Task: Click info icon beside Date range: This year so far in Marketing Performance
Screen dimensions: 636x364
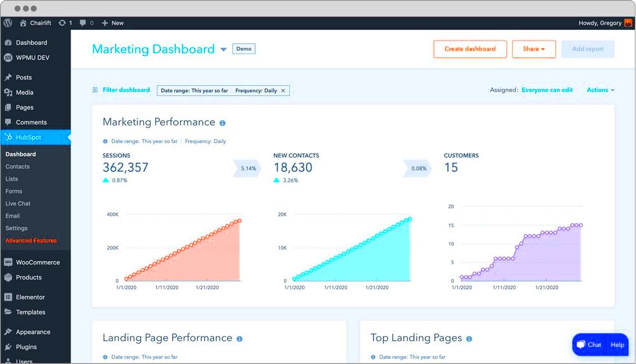Action: (105, 142)
